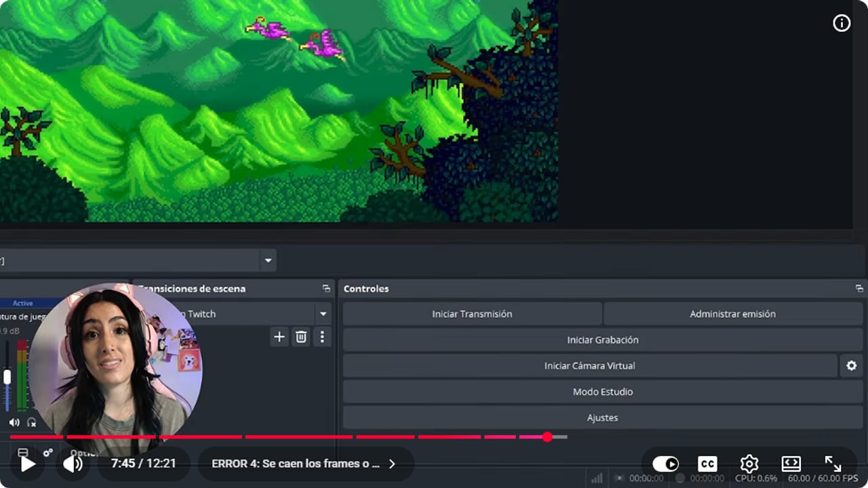Click Iniciar Grabación button

click(x=603, y=340)
